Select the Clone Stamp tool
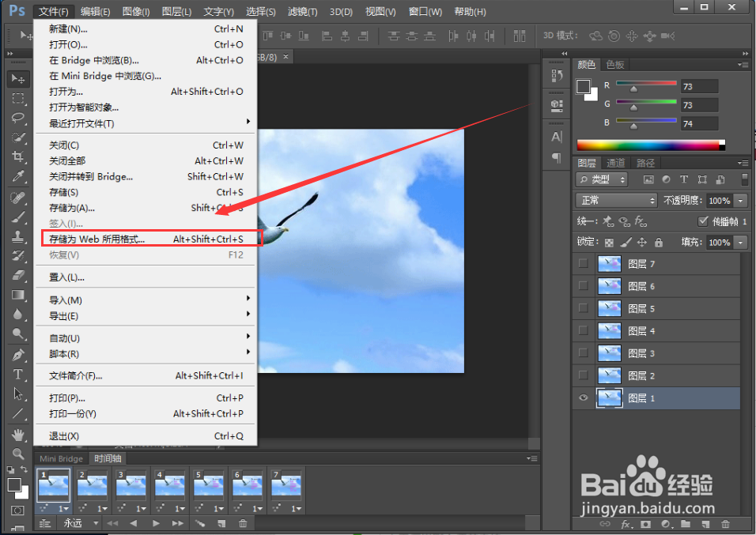Screen dimensions: 756x535 18,236
